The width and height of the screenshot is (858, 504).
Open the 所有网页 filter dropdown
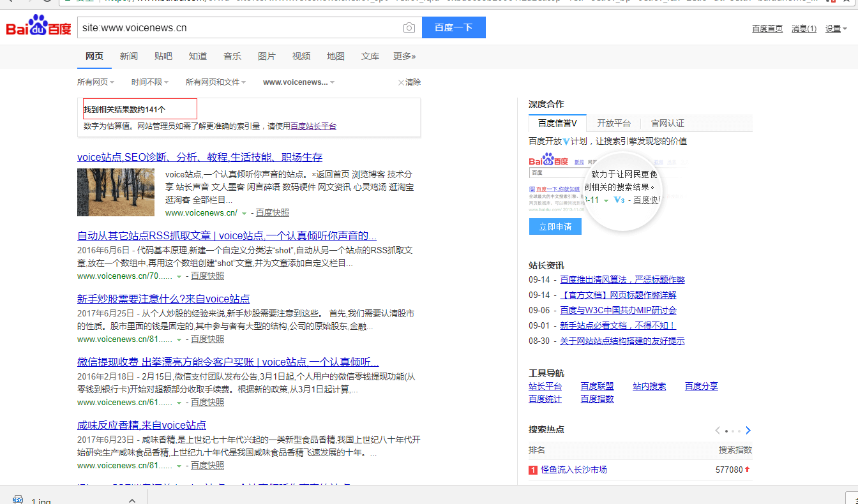coord(96,82)
